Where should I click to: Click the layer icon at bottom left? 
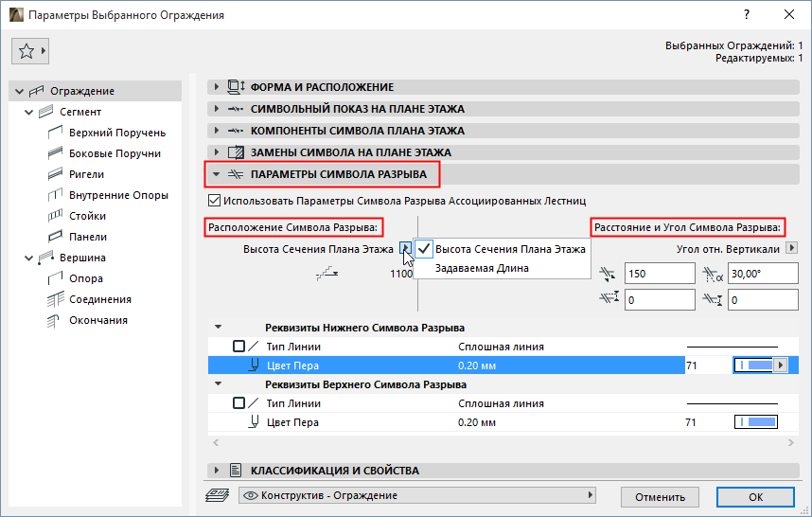[217, 495]
